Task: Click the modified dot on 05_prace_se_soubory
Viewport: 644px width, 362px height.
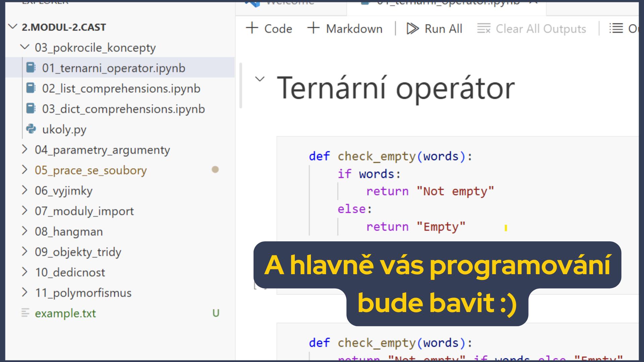Action: click(215, 170)
